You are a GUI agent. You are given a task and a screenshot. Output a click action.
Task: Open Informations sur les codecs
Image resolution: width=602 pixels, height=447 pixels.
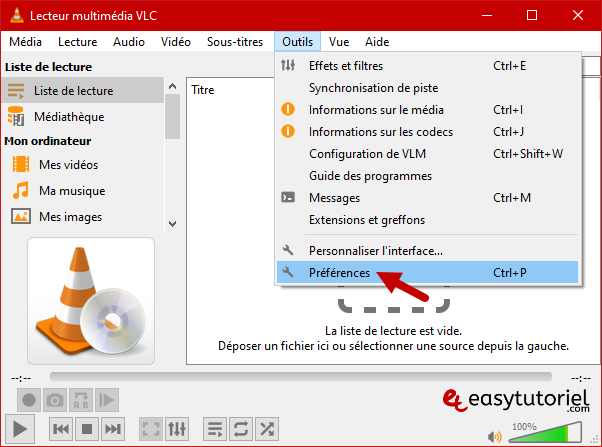click(427, 132)
